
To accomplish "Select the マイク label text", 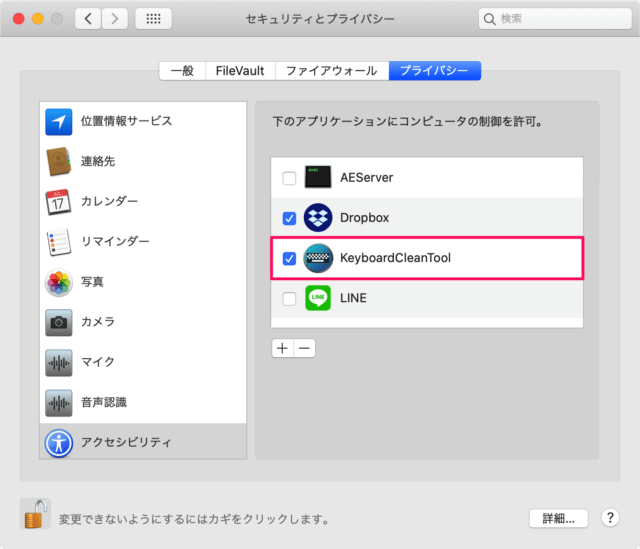I will click(x=98, y=362).
